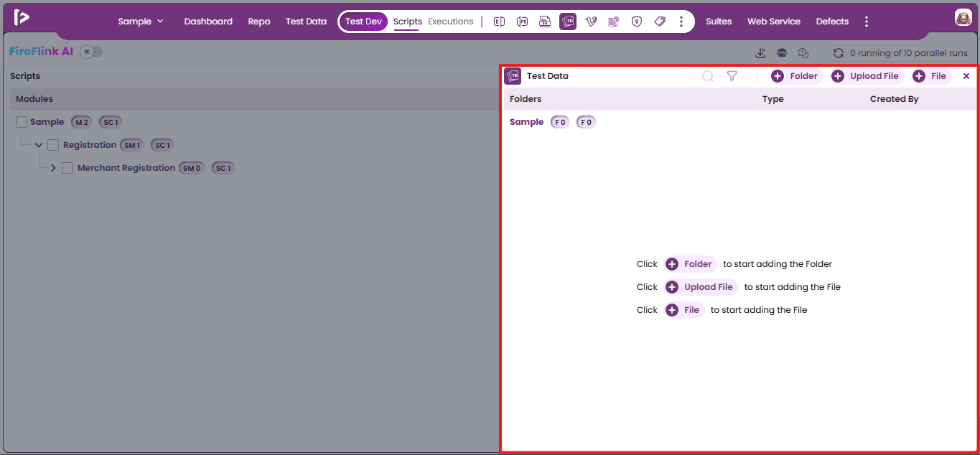This screenshot has width=980, height=455.
Task: Open the Defects menu
Action: (x=832, y=22)
